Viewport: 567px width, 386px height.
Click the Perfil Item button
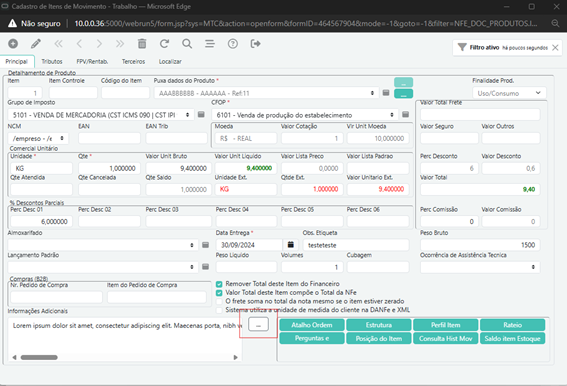[x=446, y=325]
